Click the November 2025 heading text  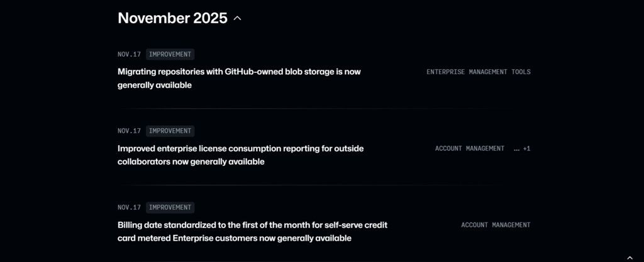(x=172, y=18)
